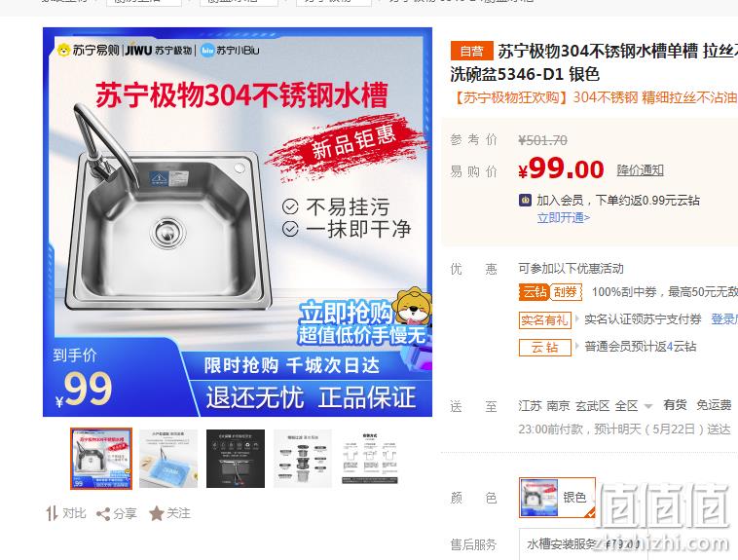Screen dimensions: 738x560
Task: Click the 云钻 outlined reward tag
Action: [544, 347]
